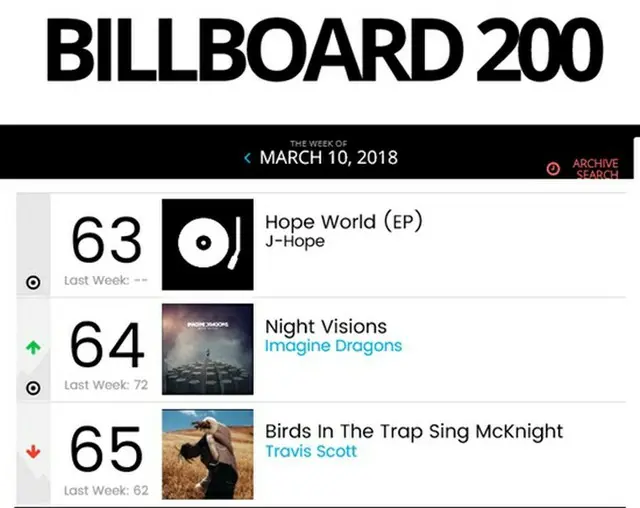This screenshot has height=508, width=640.
Task: Open the Night Visions album cover
Action: click(208, 349)
